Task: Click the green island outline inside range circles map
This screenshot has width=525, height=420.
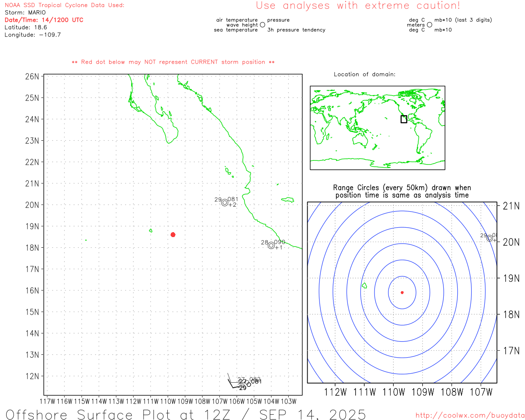Action: click(x=364, y=285)
